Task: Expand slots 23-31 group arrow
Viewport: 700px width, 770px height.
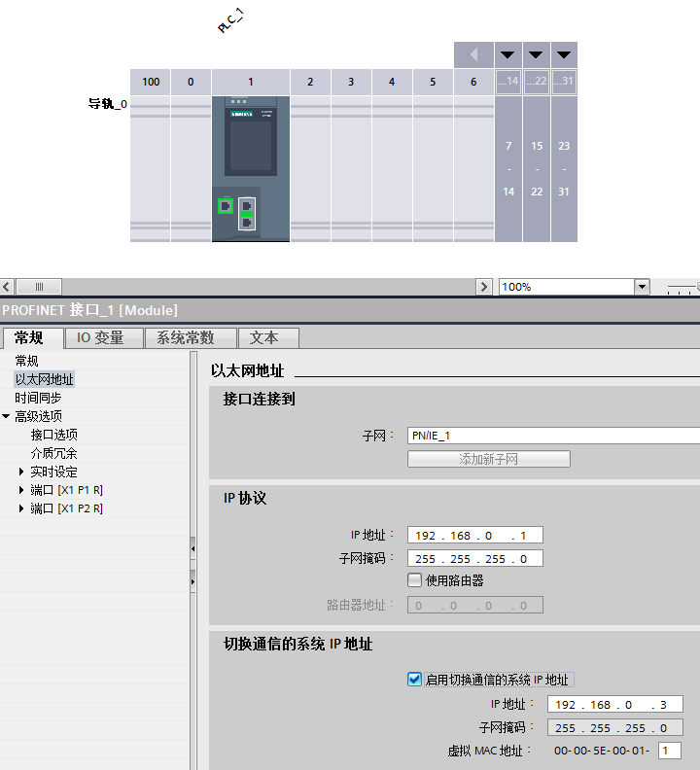Action: pos(564,54)
